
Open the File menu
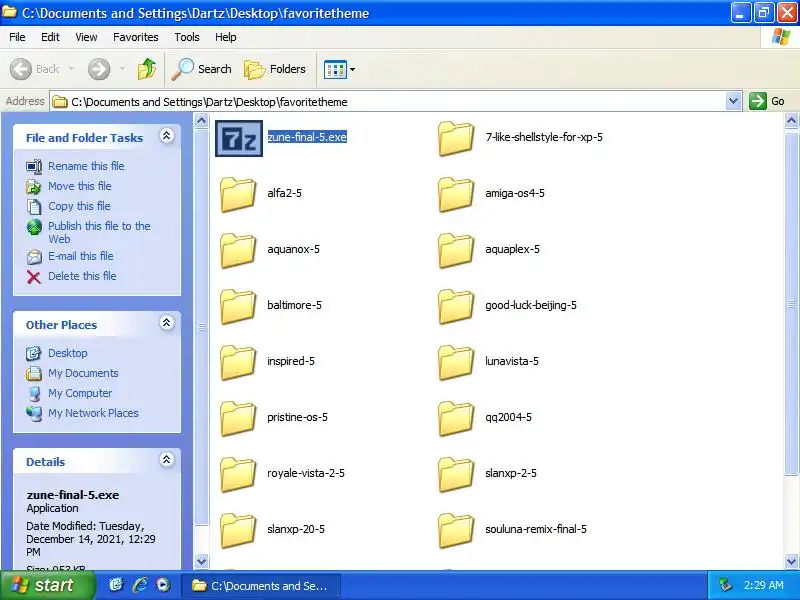(x=17, y=37)
